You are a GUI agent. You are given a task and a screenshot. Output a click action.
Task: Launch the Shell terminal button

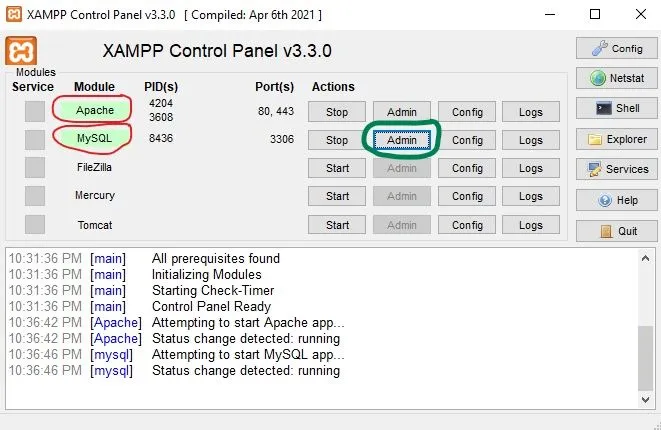coord(616,108)
